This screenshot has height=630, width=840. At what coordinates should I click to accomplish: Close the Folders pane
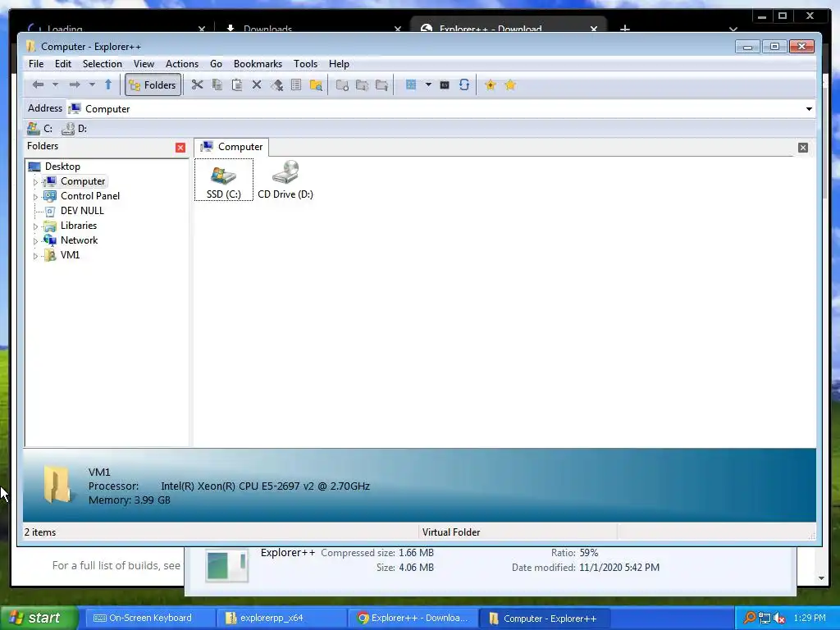pyautogui.click(x=180, y=148)
